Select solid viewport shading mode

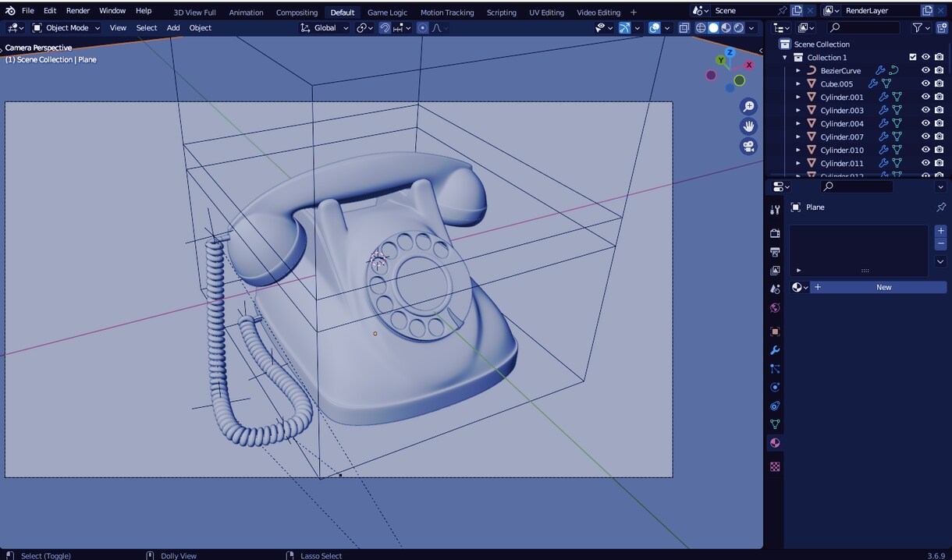713,28
